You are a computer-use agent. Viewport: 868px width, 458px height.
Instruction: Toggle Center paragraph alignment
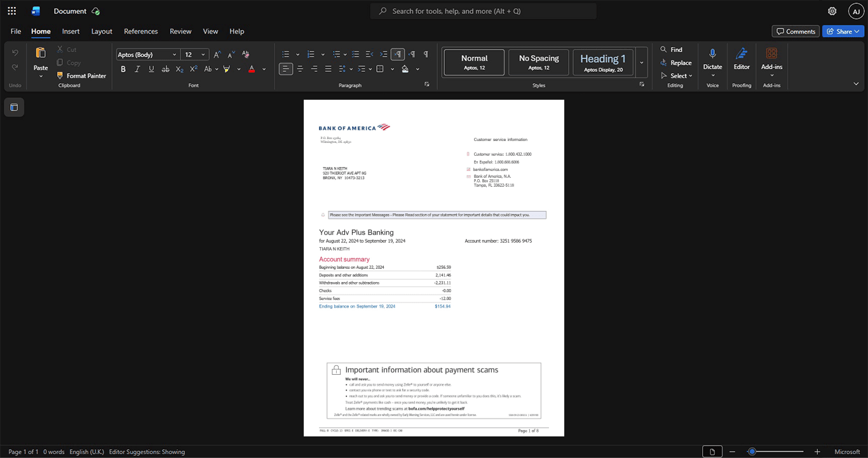tap(300, 69)
